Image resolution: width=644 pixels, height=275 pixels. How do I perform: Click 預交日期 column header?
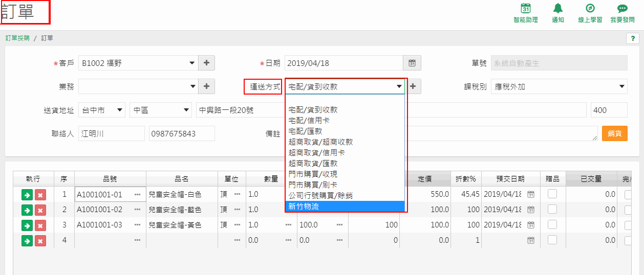click(510, 179)
